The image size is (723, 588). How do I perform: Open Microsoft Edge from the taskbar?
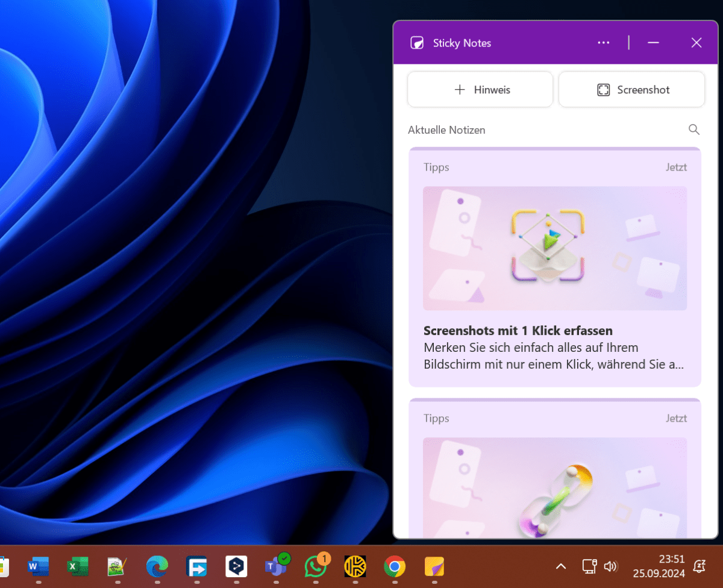point(157,566)
